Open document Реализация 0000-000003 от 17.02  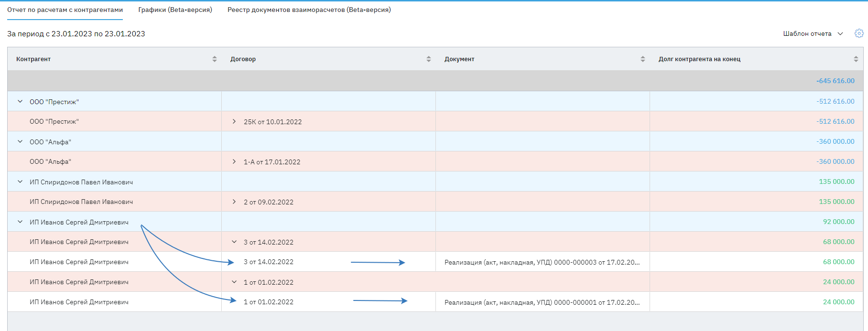tap(542, 262)
